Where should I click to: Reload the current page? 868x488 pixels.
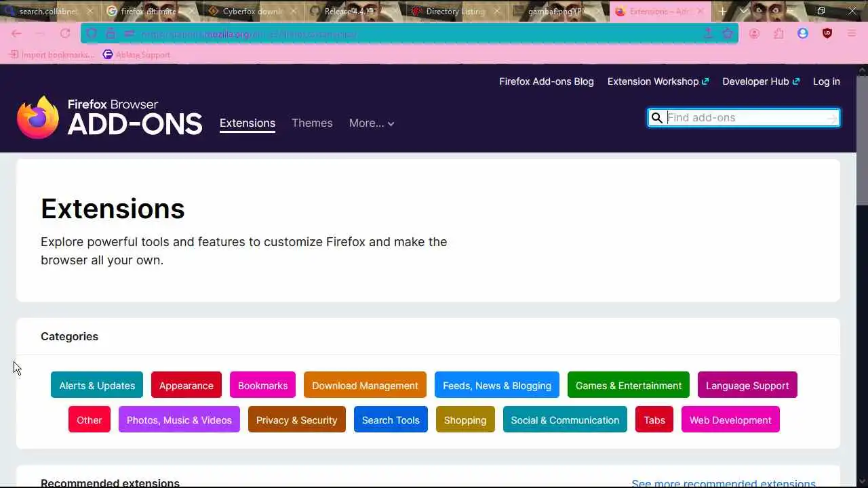pos(65,33)
